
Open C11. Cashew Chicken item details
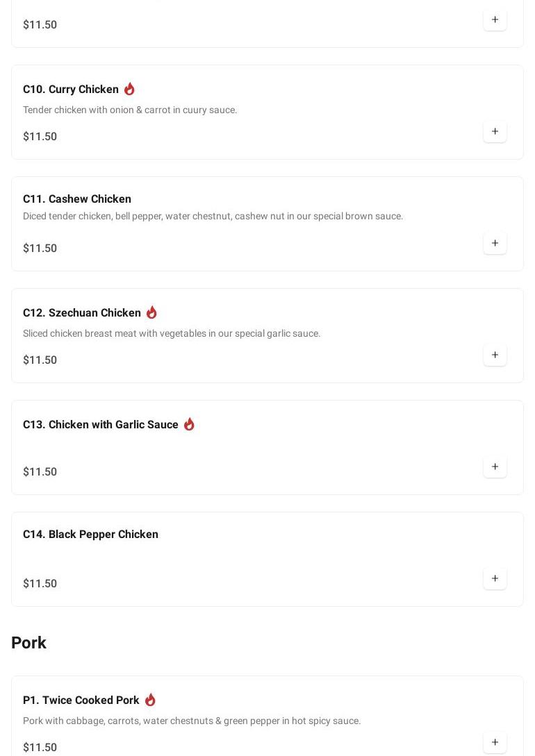[77, 199]
